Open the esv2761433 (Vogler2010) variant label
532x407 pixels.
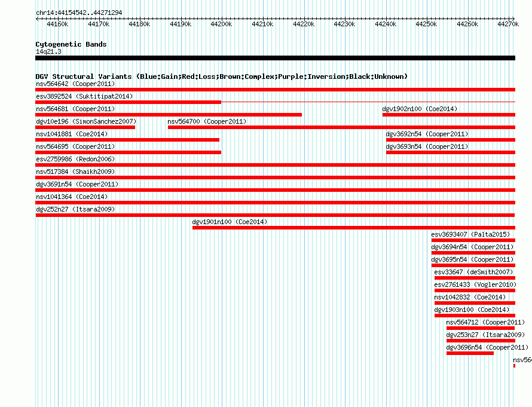[x=475, y=284]
